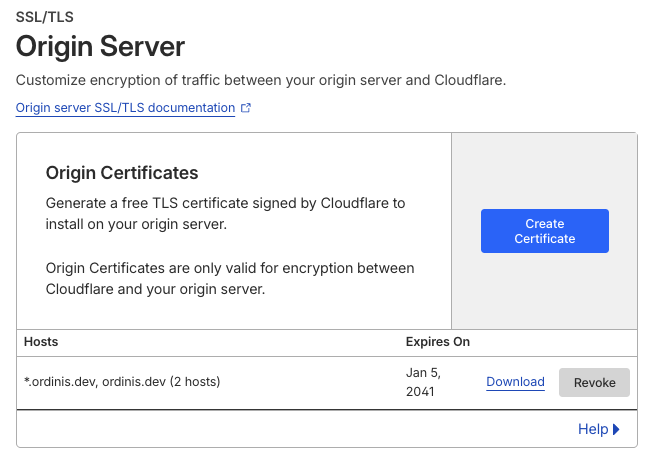
Task: Open Origin server SSL/TLS documentation link
Action: [x=125, y=108]
